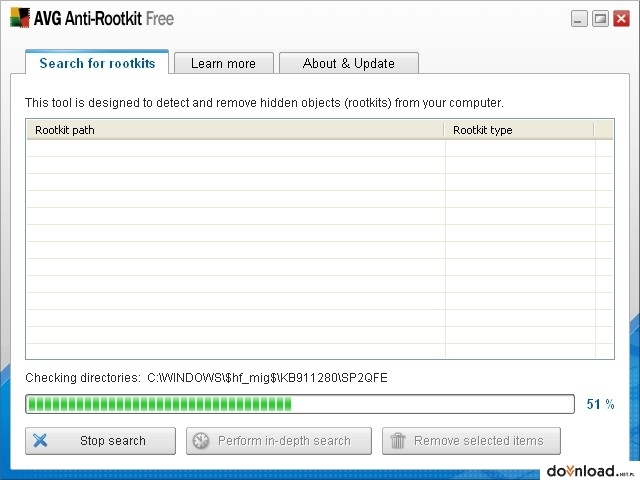Close the AVG Anti-Rootkit window
Viewport: 640px width, 480px height.
coord(622,19)
